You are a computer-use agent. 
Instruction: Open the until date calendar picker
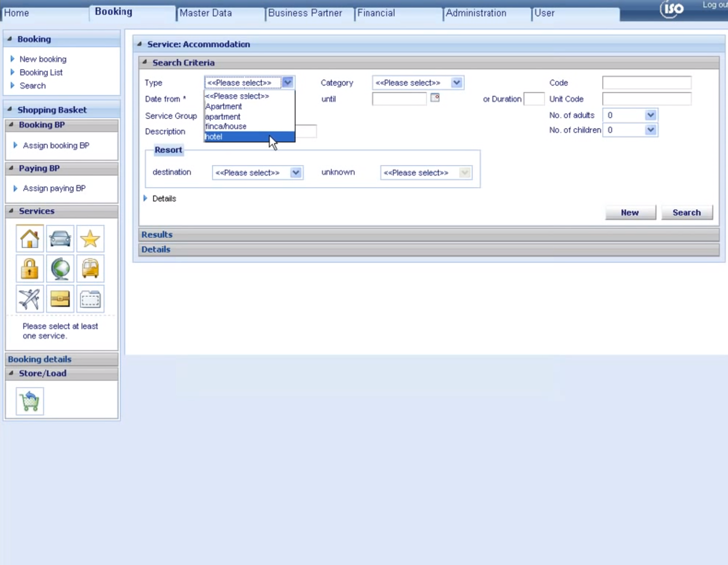tap(434, 98)
